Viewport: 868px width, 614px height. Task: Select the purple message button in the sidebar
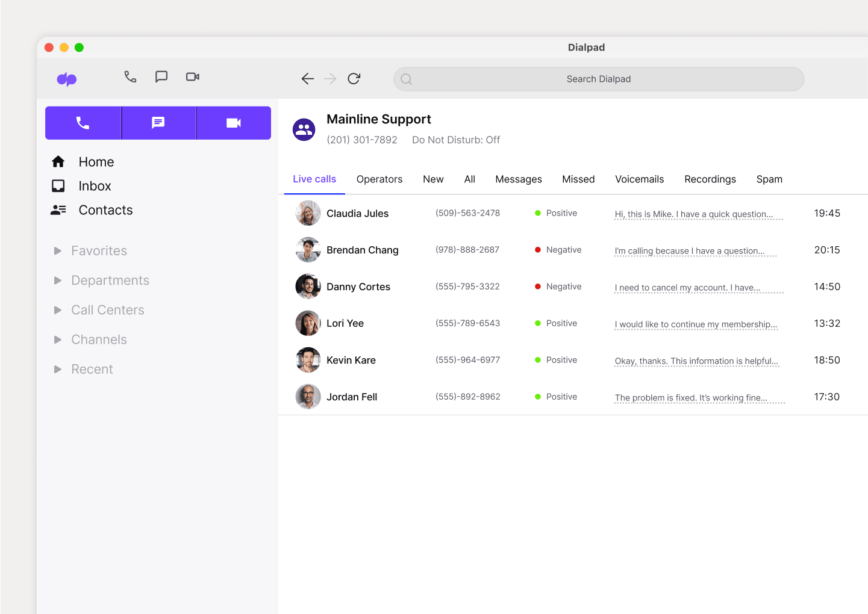[x=158, y=122]
